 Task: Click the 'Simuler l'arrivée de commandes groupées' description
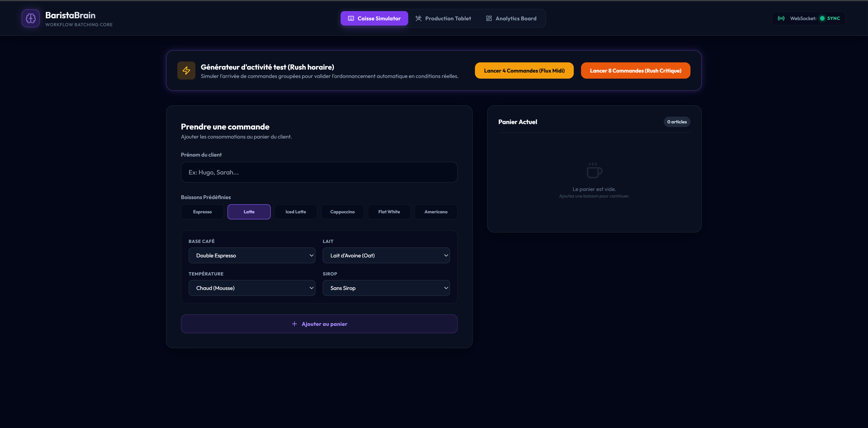[330, 76]
